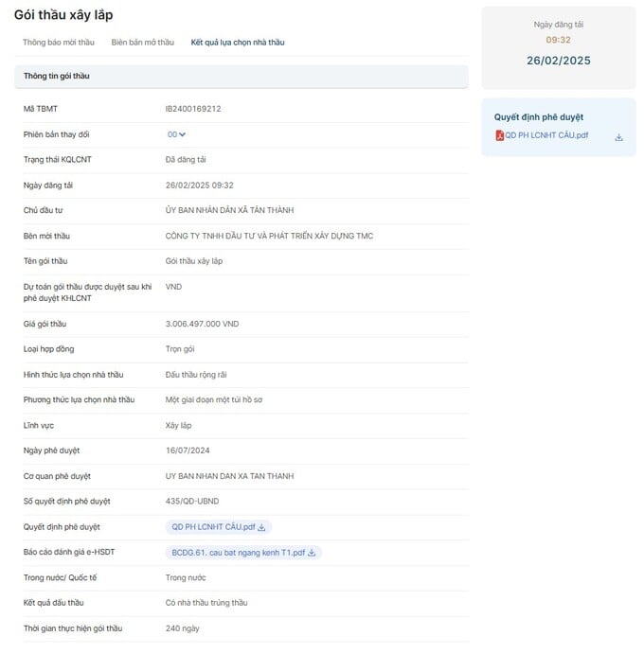This screenshot has width=644, height=654.
Task: Open QD PH LCNHT CẦU.pdf link in side panel
Action: click(x=546, y=135)
